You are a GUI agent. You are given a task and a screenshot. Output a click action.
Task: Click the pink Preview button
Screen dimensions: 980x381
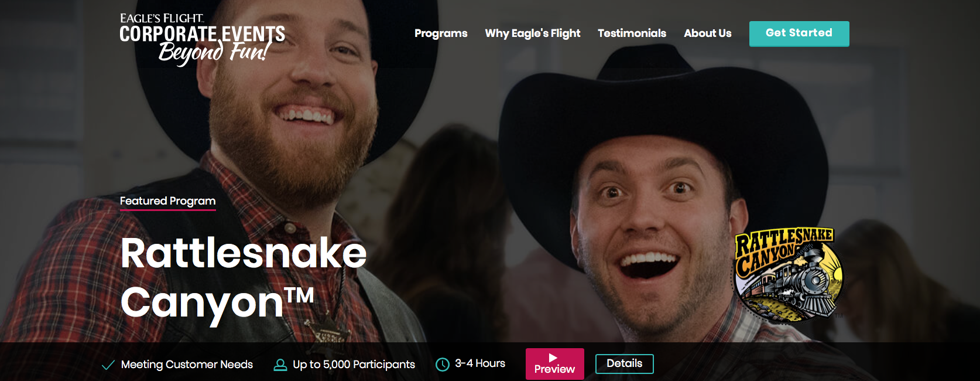(555, 364)
